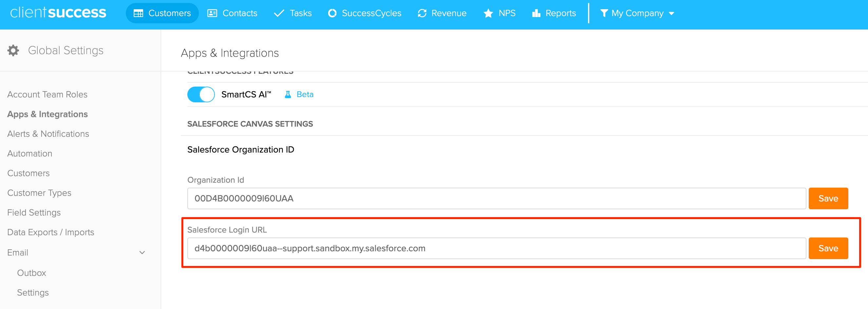This screenshot has width=868, height=309.
Task: Click the Global Settings heading text
Action: pyautogui.click(x=66, y=50)
